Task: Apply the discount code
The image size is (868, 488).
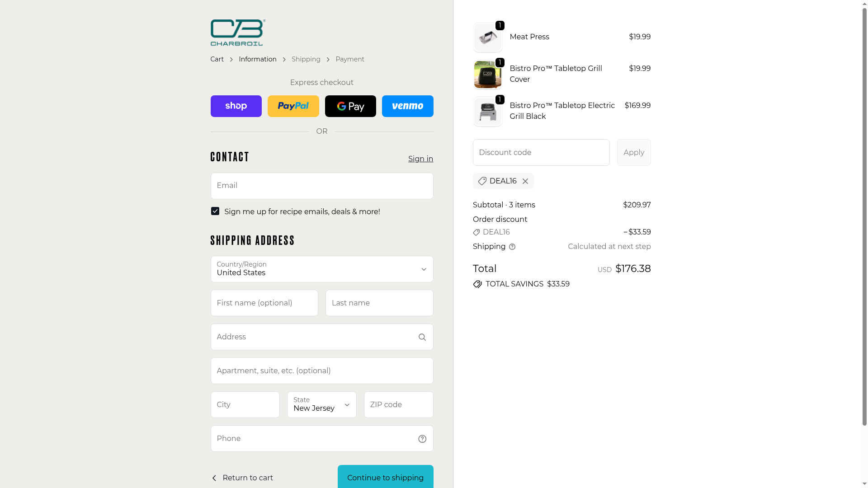Action: (x=634, y=153)
